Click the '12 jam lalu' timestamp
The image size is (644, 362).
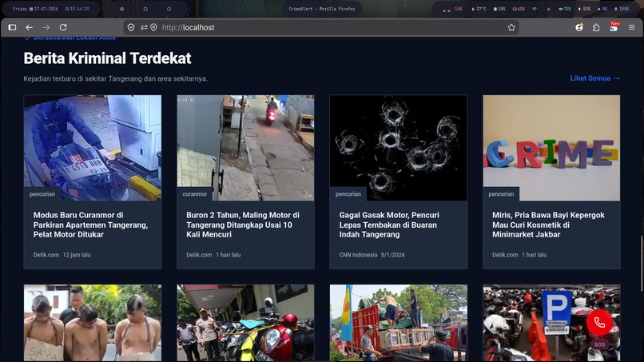[x=77, y=255]
